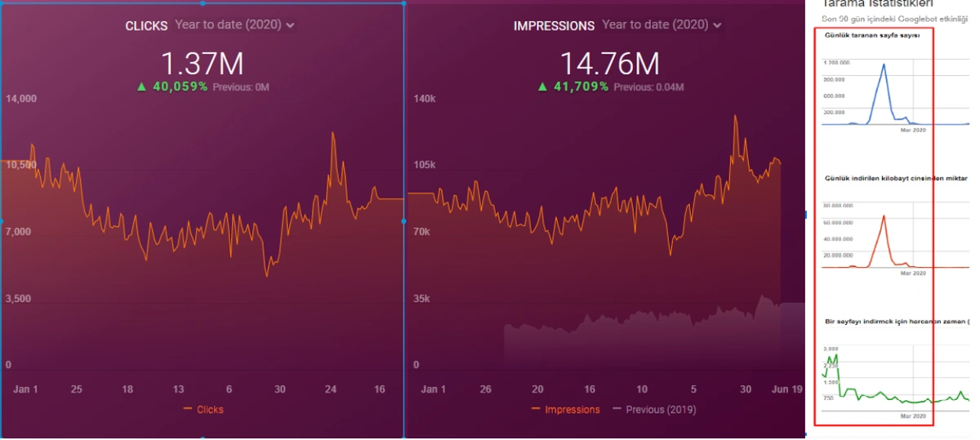Click the 14.76M total impressions value
The height and width of the screenshot is (440, 980).
(x=608, y=64)
